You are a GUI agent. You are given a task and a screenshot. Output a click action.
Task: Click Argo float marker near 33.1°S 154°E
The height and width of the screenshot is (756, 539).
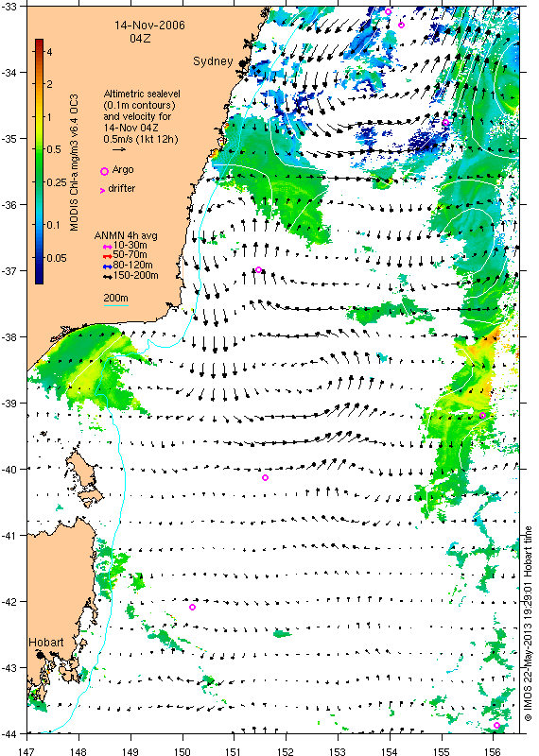388,12
